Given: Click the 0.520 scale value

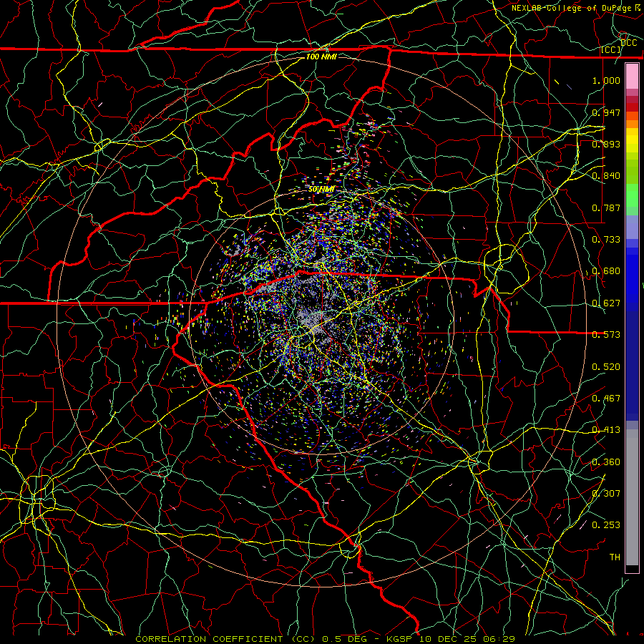Looking at the screenshot, I should click(x=606, y=366).
